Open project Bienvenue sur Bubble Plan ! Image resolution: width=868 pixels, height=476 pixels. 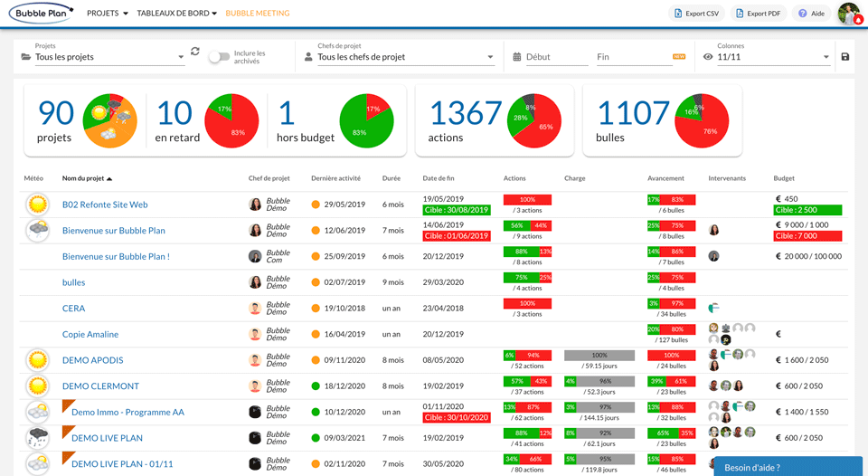pyautogui.click(x=116, y=257)
